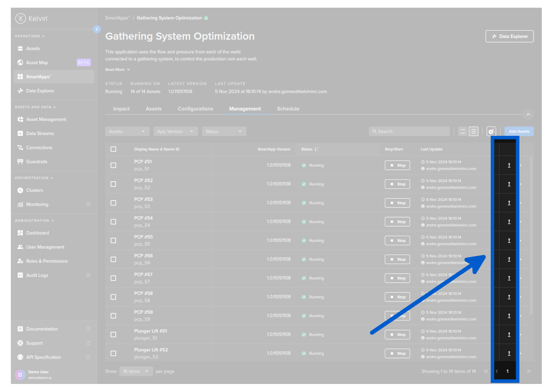Check the PCP #52 row checkbox
Image resolution: width=553 pixels, height=392 pixels.
pyautogui.click(x=113, y=184)
